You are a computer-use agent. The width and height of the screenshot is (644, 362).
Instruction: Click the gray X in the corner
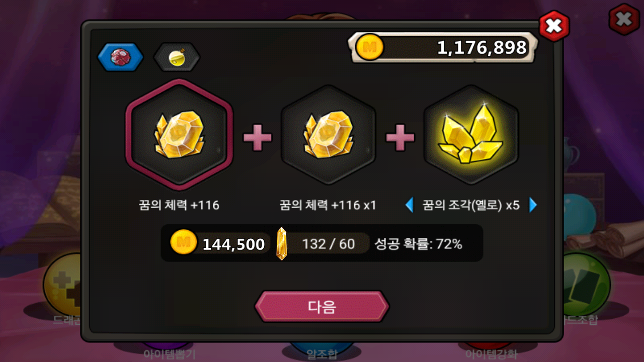pos(624,20)
